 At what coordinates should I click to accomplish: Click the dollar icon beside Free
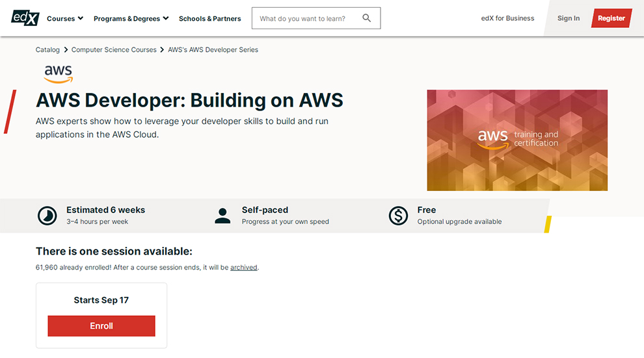pyautogui.click(x=398, y=216)
